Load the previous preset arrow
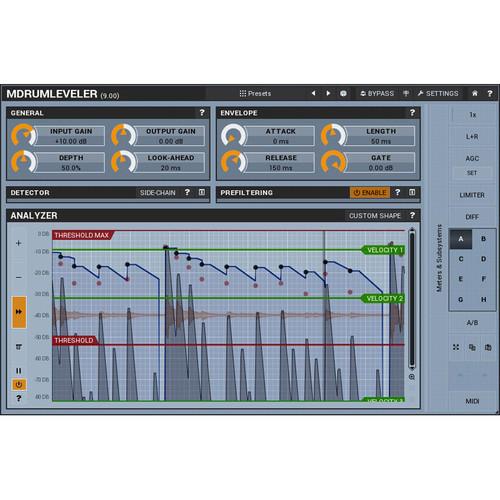This screenshot has height=500, width=500. [313, 93]
